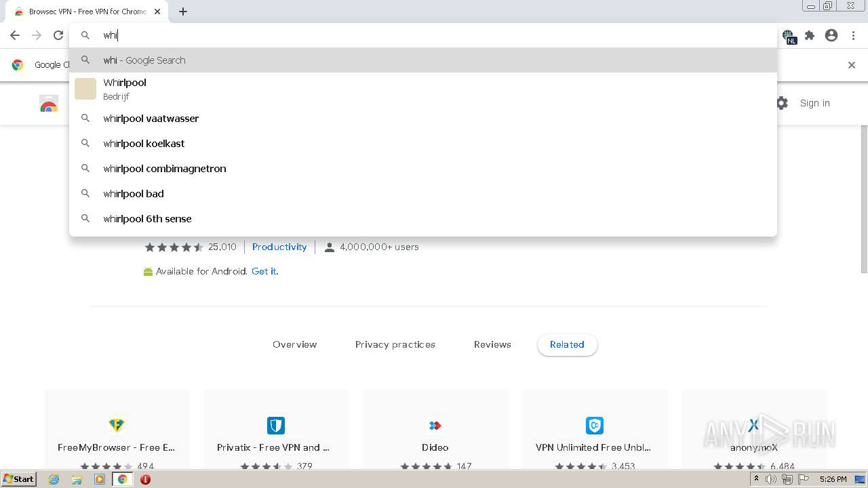Pick the 'whirlpool combimagnetron' suggestion
The height and width of the screenshot is (488, 868).
coord(423,168)
